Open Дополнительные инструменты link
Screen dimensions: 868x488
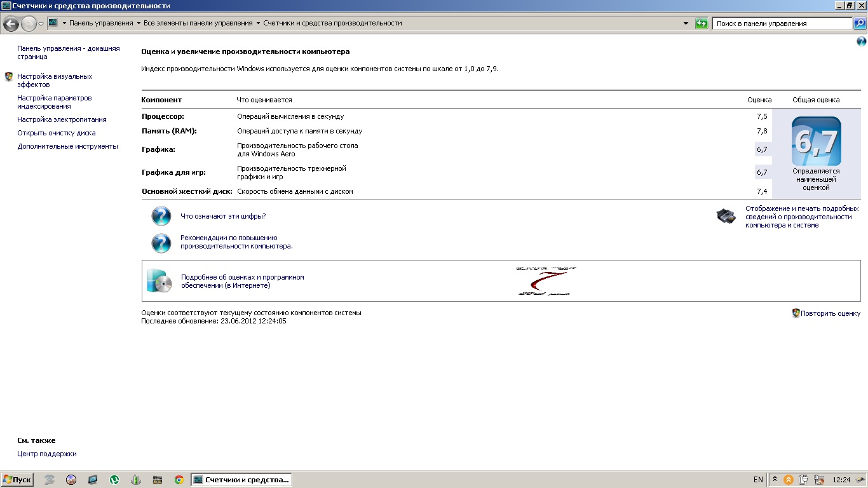67,146
